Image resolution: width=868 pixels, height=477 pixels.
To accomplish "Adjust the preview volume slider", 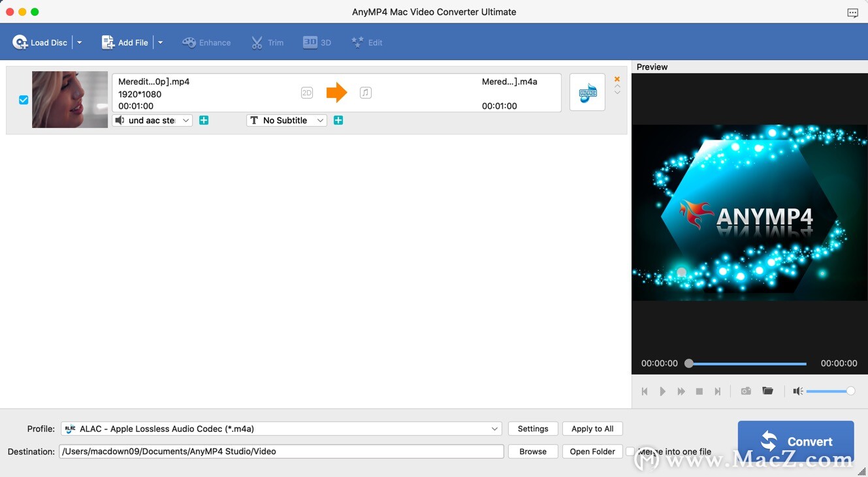I will pos(830,391).
